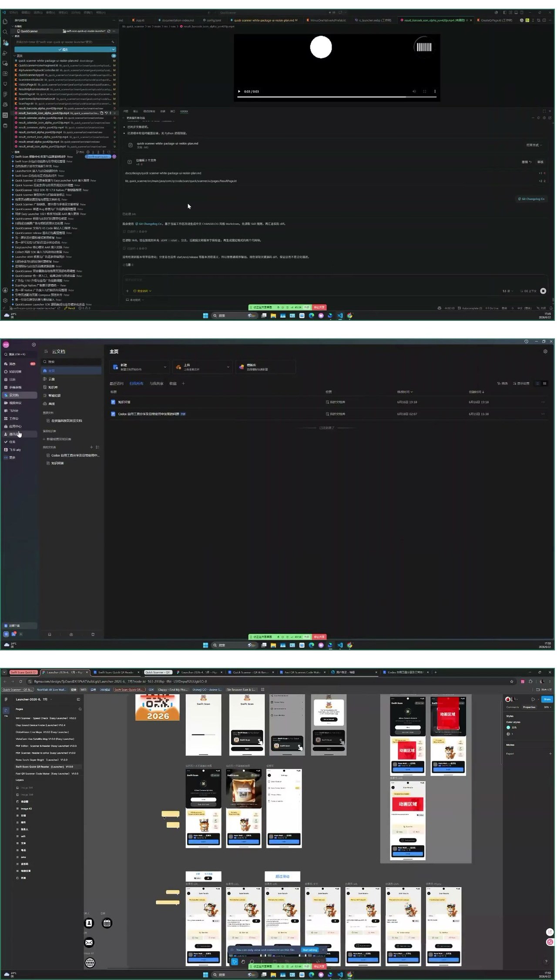The height and width of the screenshot is (980, 557).
Task: Switch to the config.toml editor tab
Action: [x=213, y=20]
